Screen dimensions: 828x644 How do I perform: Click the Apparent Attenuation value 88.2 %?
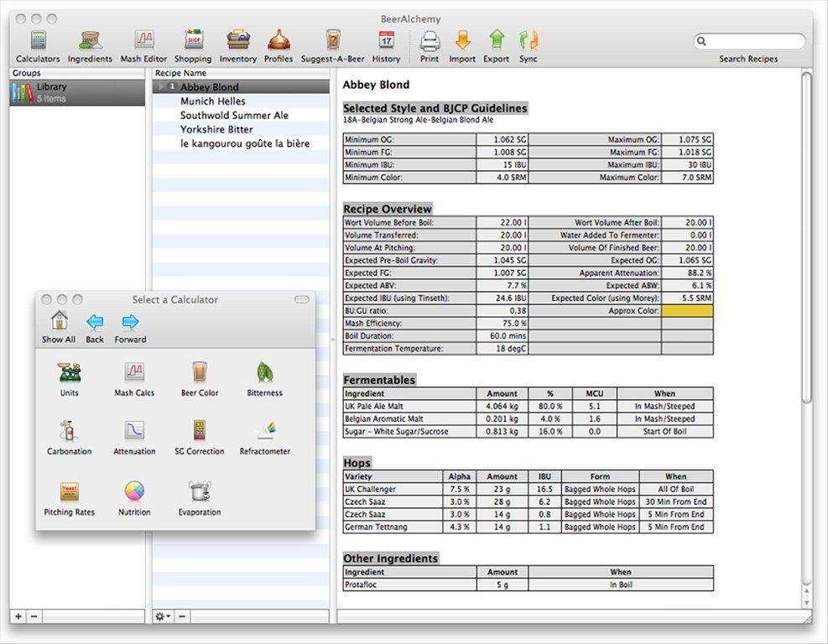(x=688, y=273)
